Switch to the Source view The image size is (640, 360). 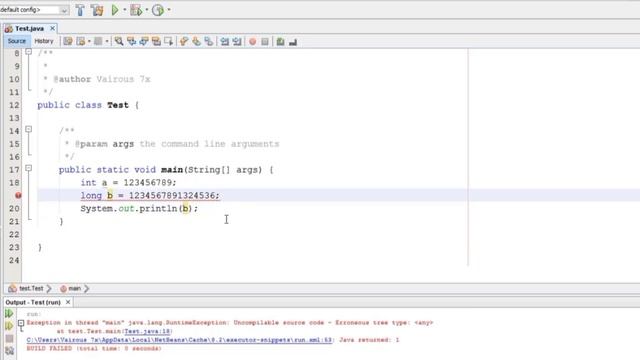(x=17, y=41)
